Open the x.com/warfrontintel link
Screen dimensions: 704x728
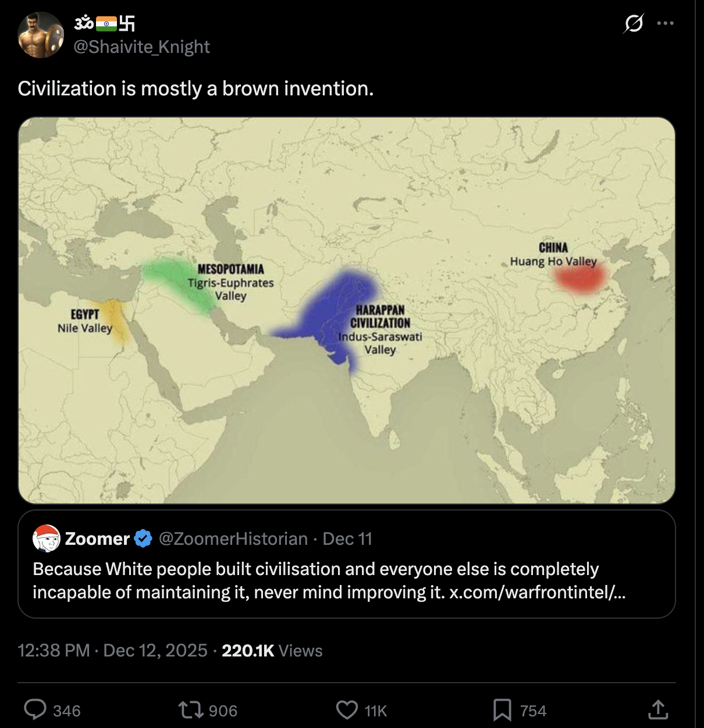pyautogui.click(x=538, y=592)
